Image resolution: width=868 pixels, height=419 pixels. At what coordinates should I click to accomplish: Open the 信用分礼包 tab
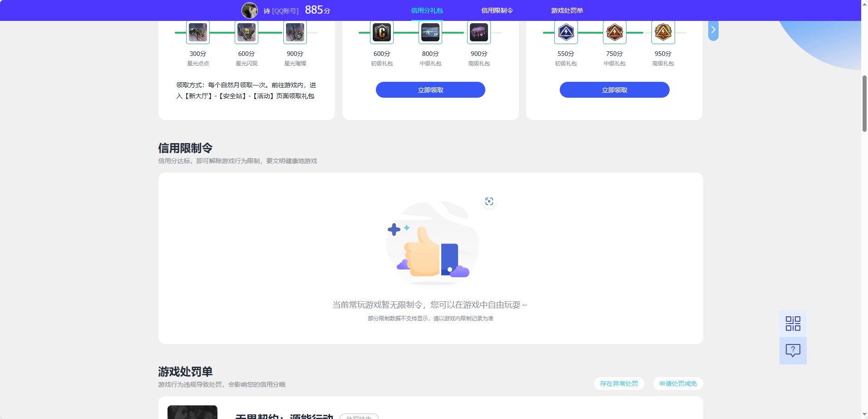[427, 10]
